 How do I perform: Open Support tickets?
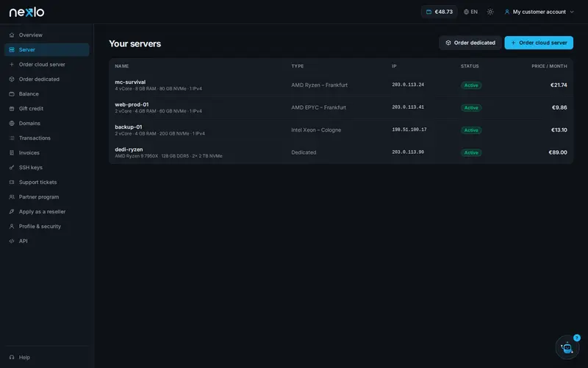click(x=47, y=182)
